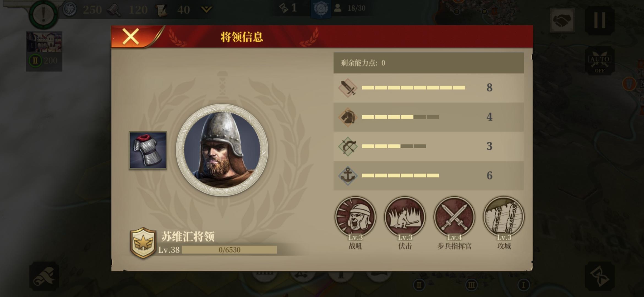644x297 pixels.
Task: Open the 步兵指挥官 crossed swords skill
Action: tap(454, 217)
